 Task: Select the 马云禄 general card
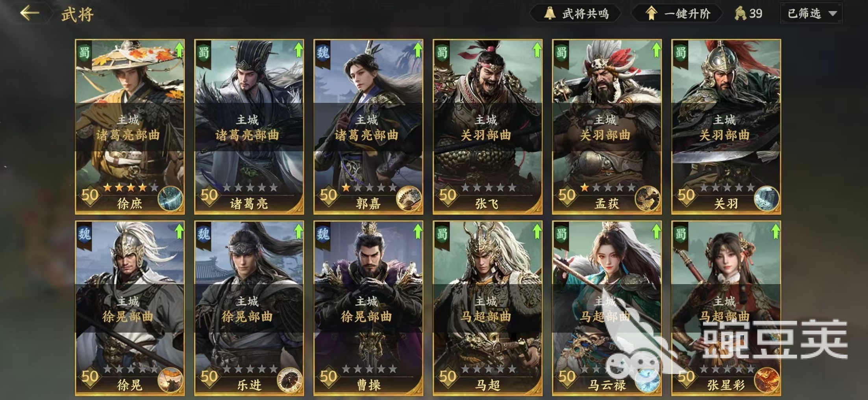(x=607, y=308)
